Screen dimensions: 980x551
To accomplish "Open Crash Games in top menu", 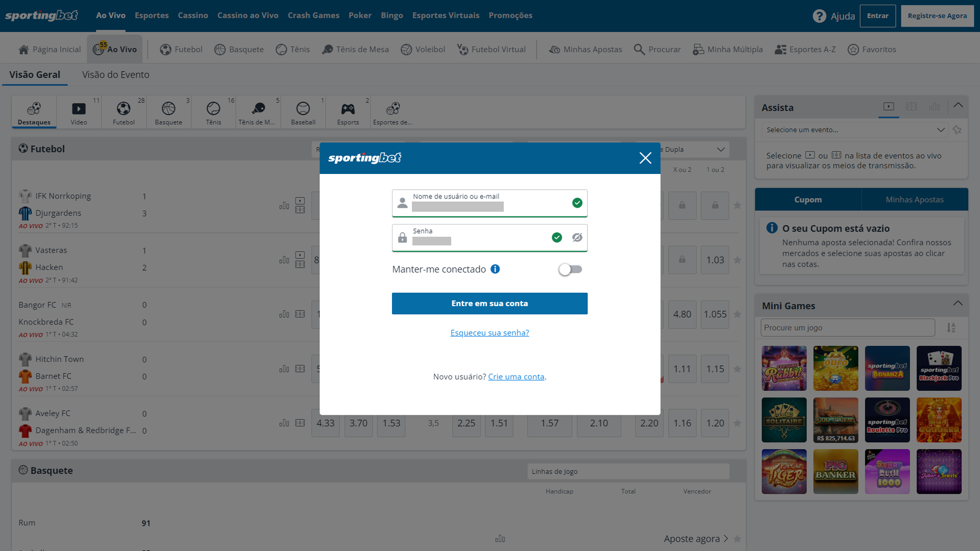I will (313, 15).
